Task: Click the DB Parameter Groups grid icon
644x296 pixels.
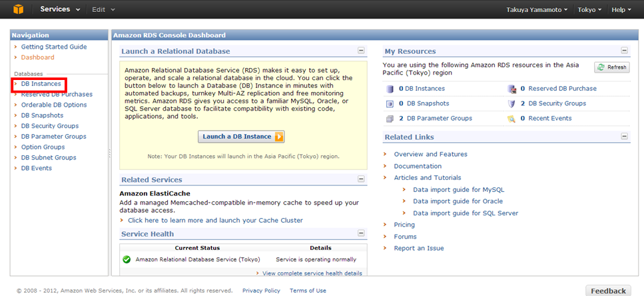Action: pos(390,119)
